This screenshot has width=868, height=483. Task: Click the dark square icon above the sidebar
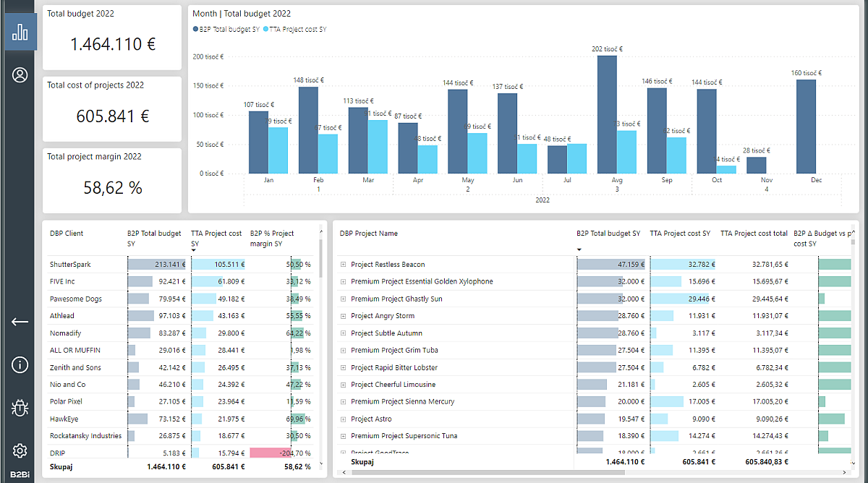(20, 6)
